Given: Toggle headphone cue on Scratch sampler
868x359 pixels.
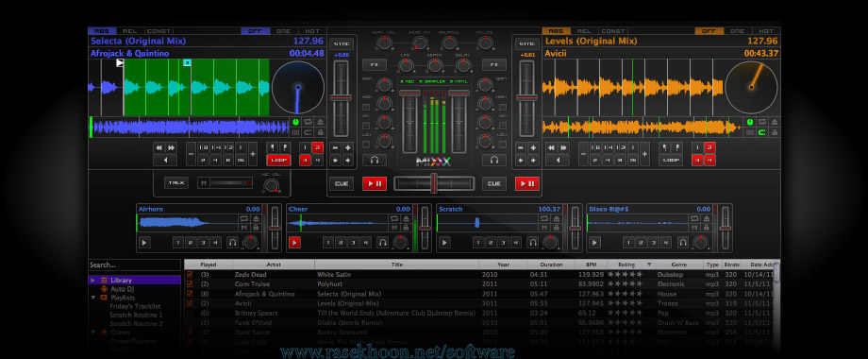Looking at the screenshot, I should (x=532, y=242).
